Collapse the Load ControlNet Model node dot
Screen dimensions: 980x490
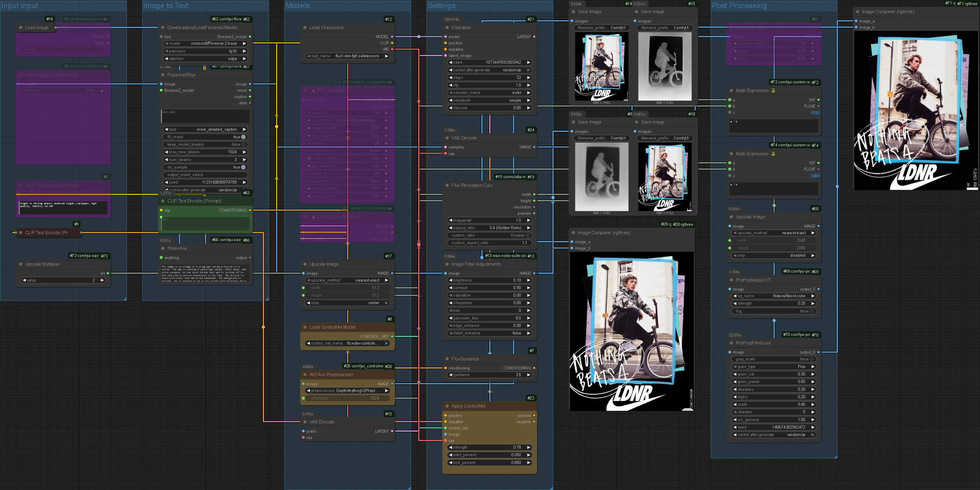click(305, 327)
